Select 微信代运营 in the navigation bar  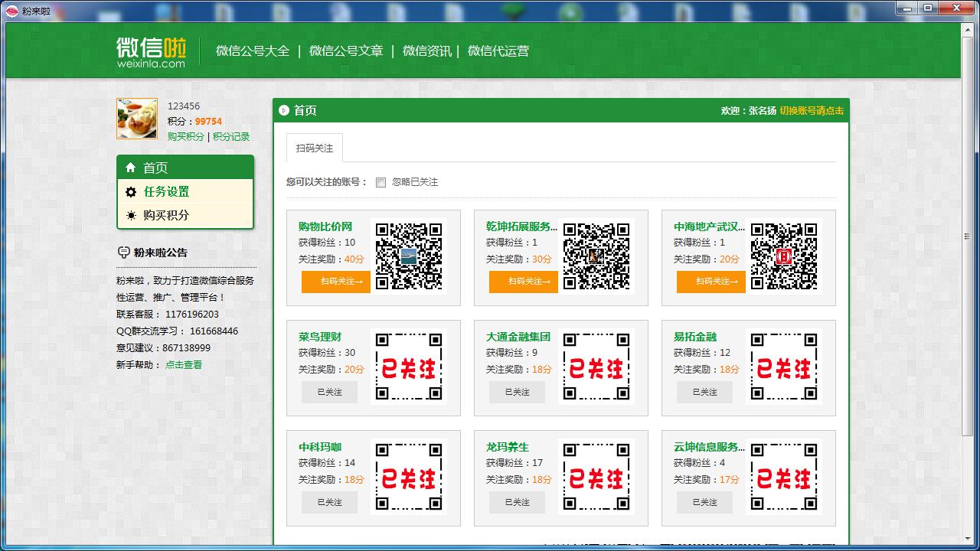(x=501, y=51)
